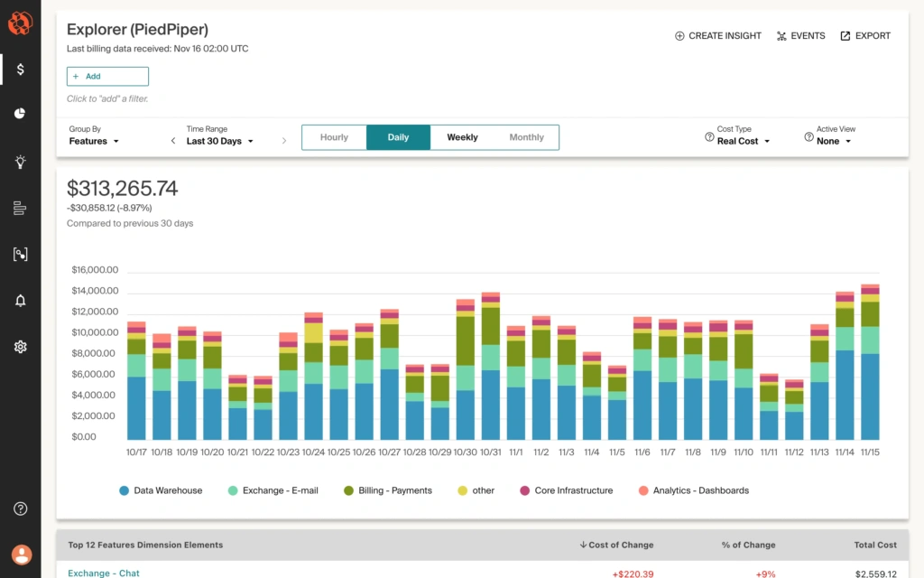Click the $2,559.12 total cost cell
The height and width of the screenshot is (578, 924).
coord(875,573)
